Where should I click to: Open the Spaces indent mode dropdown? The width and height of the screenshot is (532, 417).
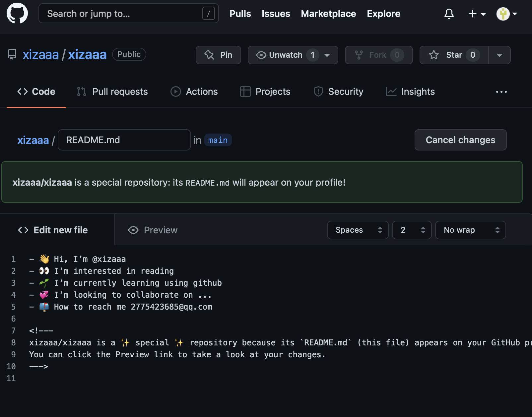pos(358,230)
